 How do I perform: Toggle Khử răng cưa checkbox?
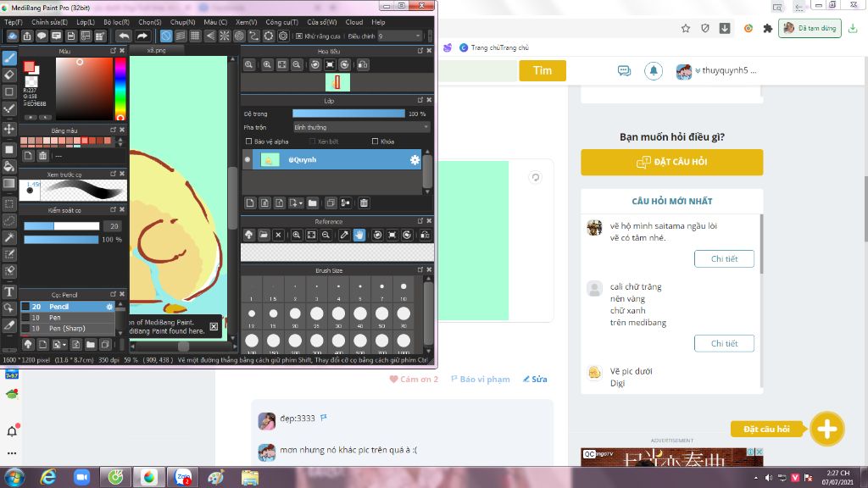(x=299, y=36)
